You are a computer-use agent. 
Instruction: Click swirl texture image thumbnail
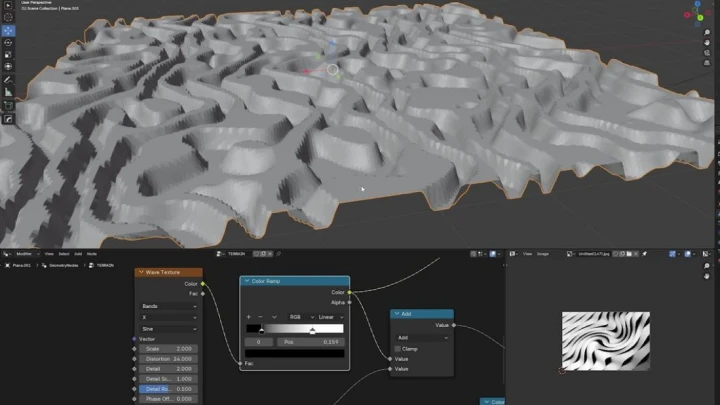click(x=606, y=341)
